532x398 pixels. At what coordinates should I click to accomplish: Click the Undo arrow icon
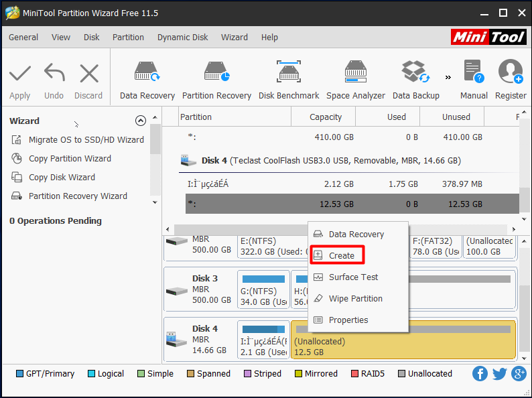54,72
